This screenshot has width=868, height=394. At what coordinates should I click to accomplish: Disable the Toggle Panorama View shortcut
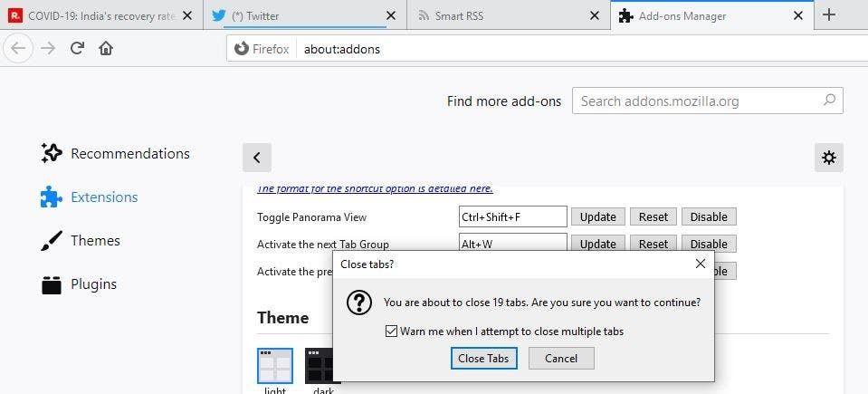(x=709, y=216)
